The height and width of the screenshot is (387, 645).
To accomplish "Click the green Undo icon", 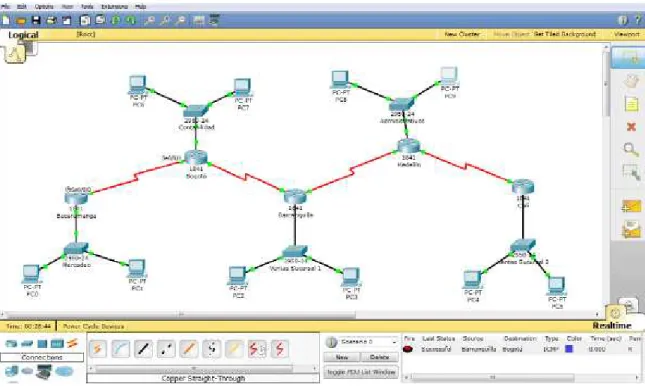I will [116, 20].
